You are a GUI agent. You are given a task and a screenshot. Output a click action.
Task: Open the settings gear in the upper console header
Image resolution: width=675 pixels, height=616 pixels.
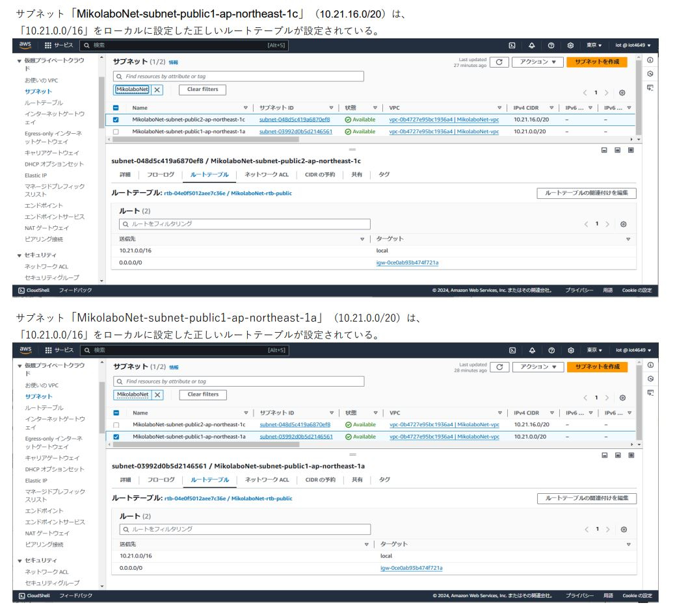[x=570, y=45]
